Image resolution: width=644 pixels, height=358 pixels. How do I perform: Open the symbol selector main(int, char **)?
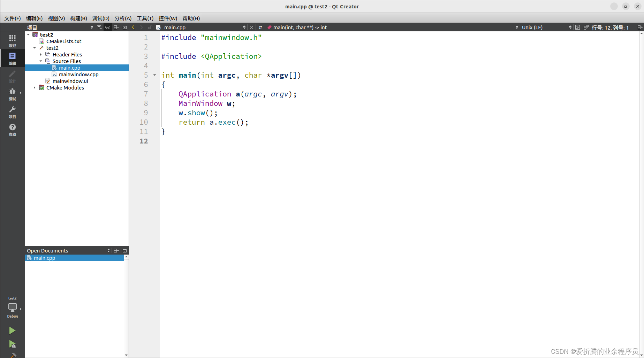(393, 27)
